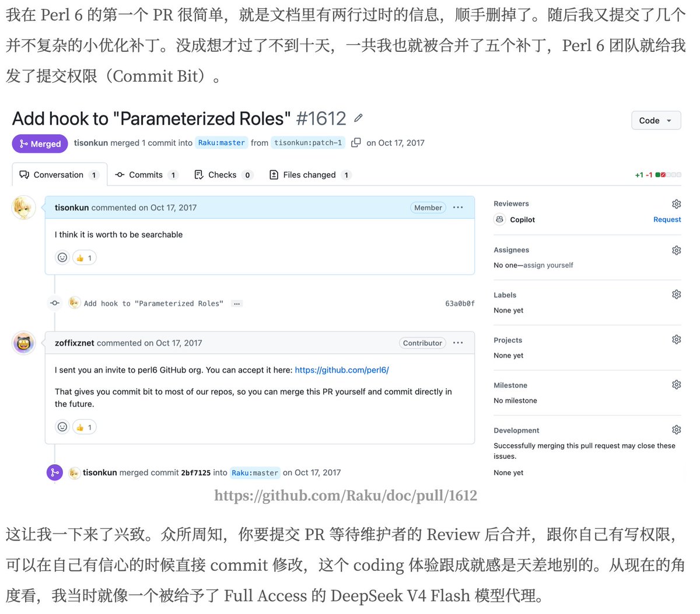Expand commit message details ellipsis
This screenshot has height=614, width=700.
coord(237,303)
